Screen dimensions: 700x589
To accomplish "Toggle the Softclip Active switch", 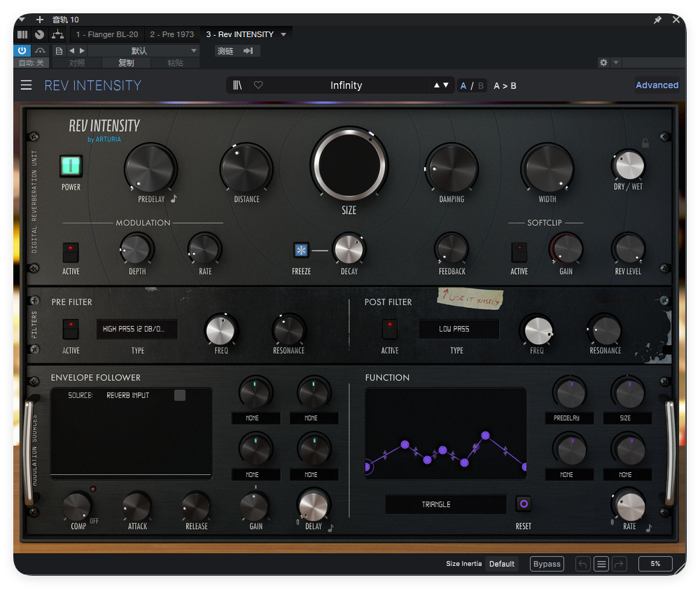I will click(x=519, y=252).
